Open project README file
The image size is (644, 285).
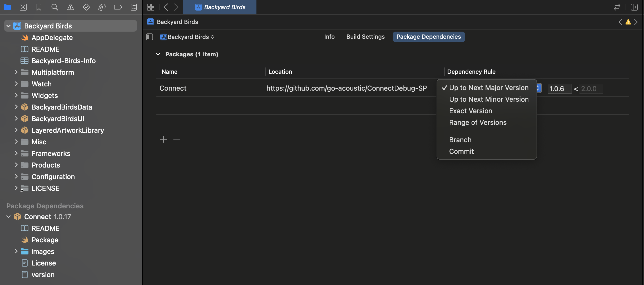(46, 49)
